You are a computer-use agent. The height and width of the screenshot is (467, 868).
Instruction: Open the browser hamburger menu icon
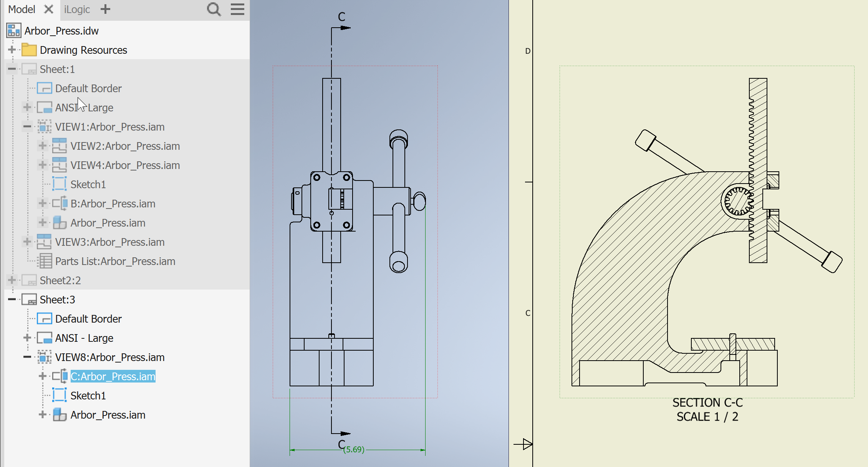237,9
